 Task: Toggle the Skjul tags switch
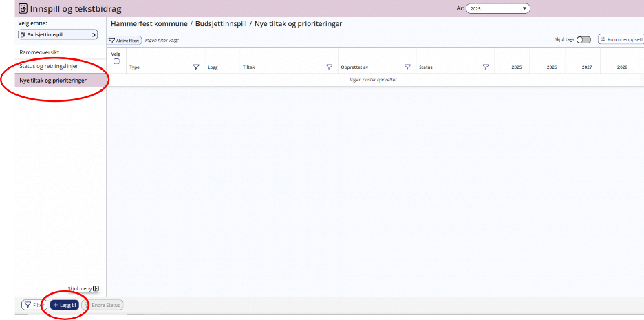pyautogui.click(x=583, y=40)
